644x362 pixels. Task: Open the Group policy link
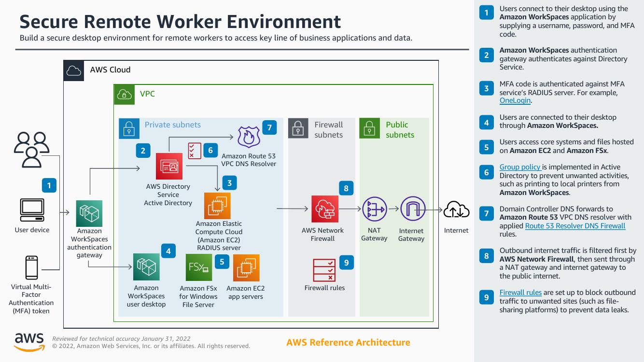coord(520,167)
